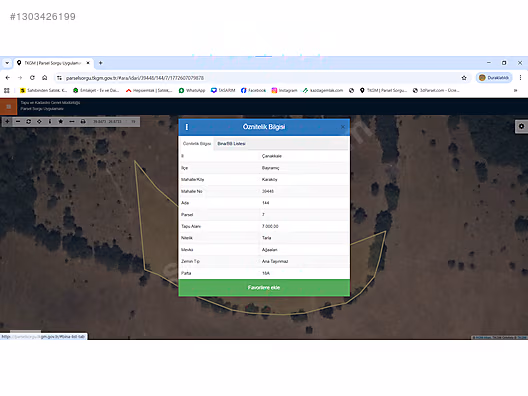
Task: Open the tab search dropdown
Action: [7, 63]
